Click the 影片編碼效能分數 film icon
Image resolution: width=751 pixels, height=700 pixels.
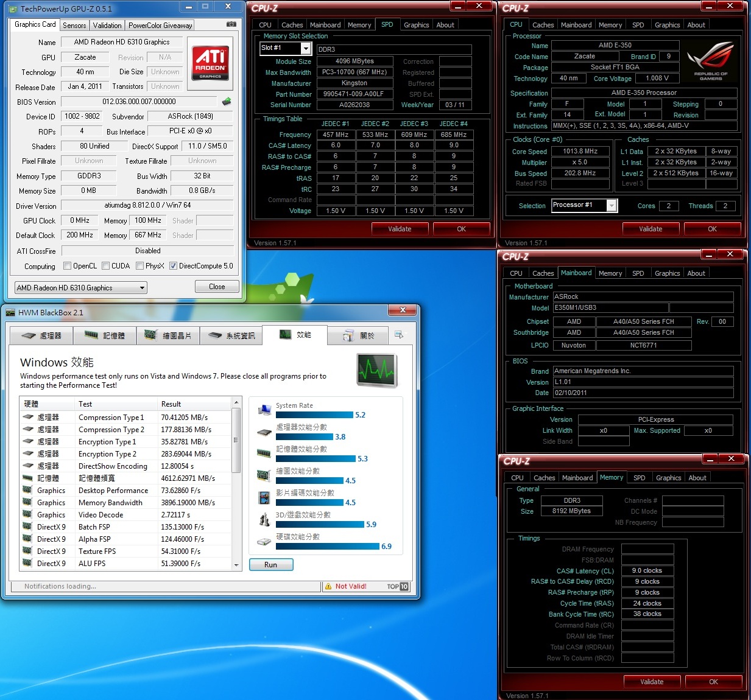(x=264, y=498)
